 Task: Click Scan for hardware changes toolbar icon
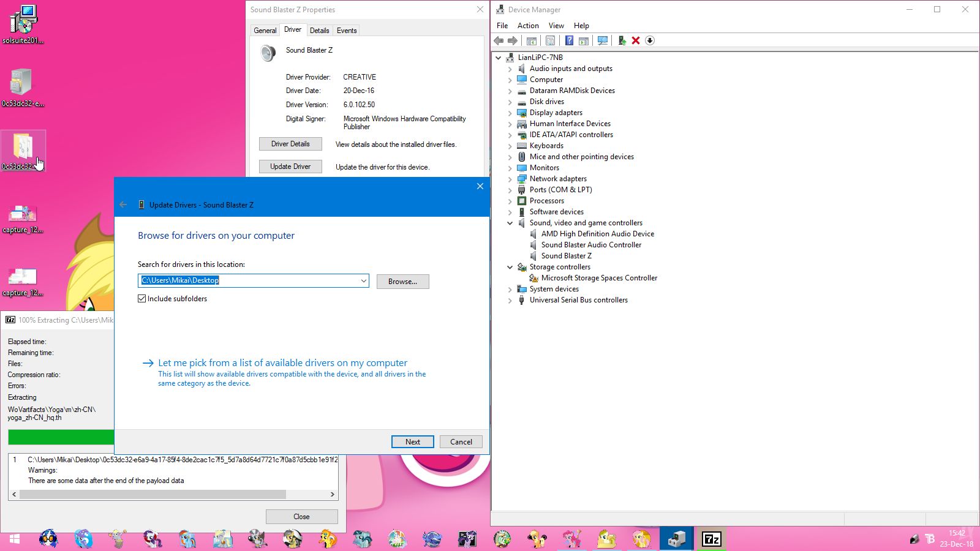click(x=603, y=40)
